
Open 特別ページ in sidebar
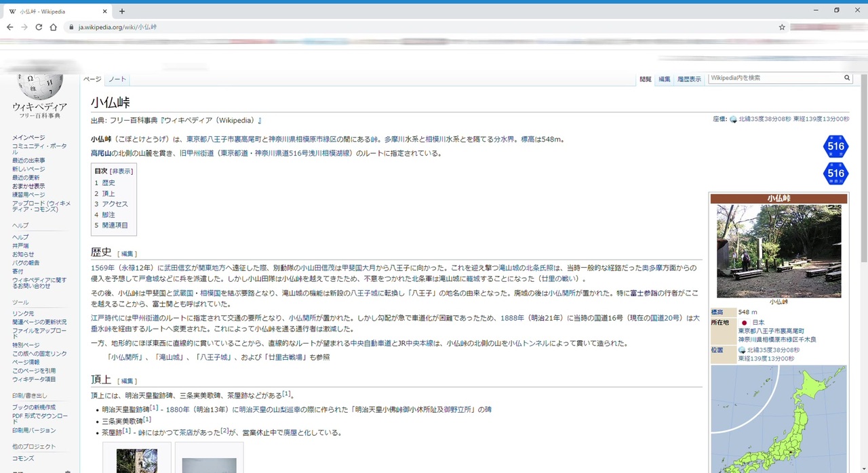26,345
